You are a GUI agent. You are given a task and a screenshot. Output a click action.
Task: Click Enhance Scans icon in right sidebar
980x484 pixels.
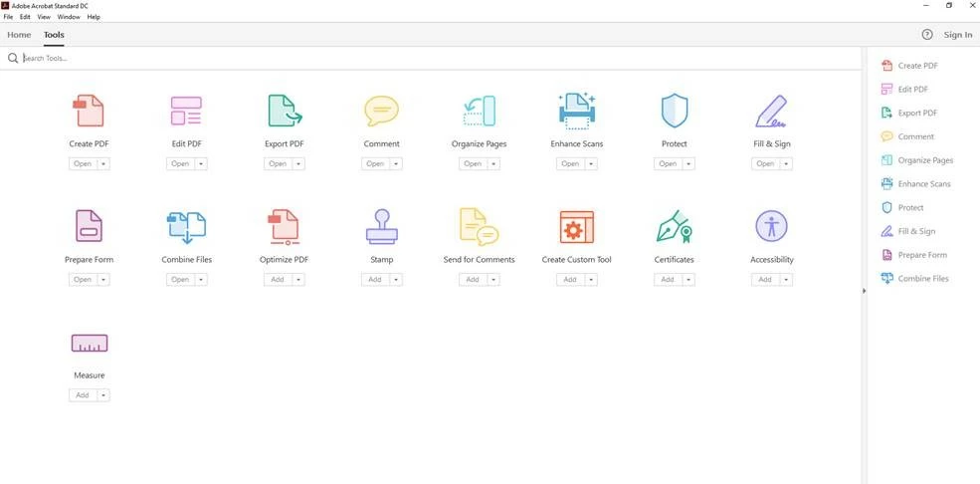(886, 184)
